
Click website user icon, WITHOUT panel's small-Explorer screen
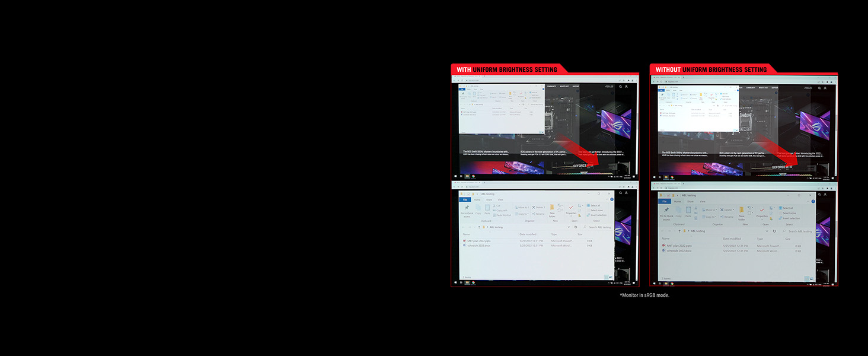pyautogui.click(x=825, y=88)
